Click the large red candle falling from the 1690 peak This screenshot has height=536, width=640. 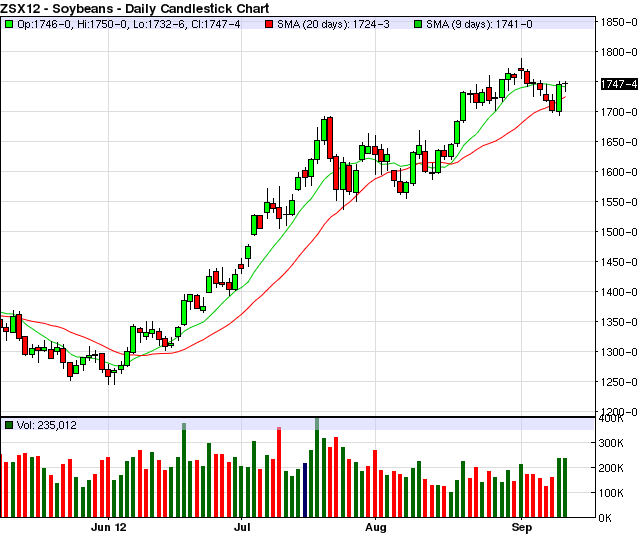330,138
